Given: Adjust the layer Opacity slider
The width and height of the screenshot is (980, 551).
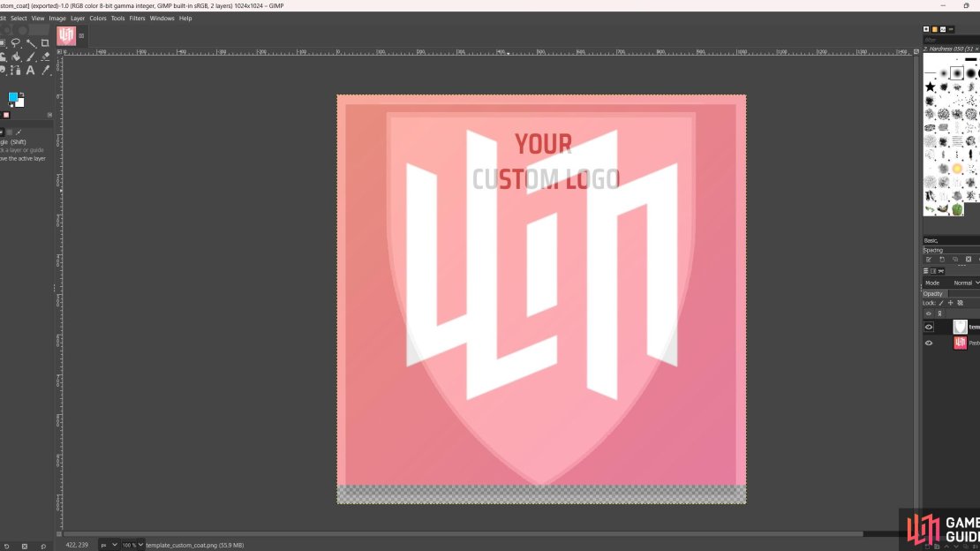Looking at the screenshot, I should coord(951,293).
